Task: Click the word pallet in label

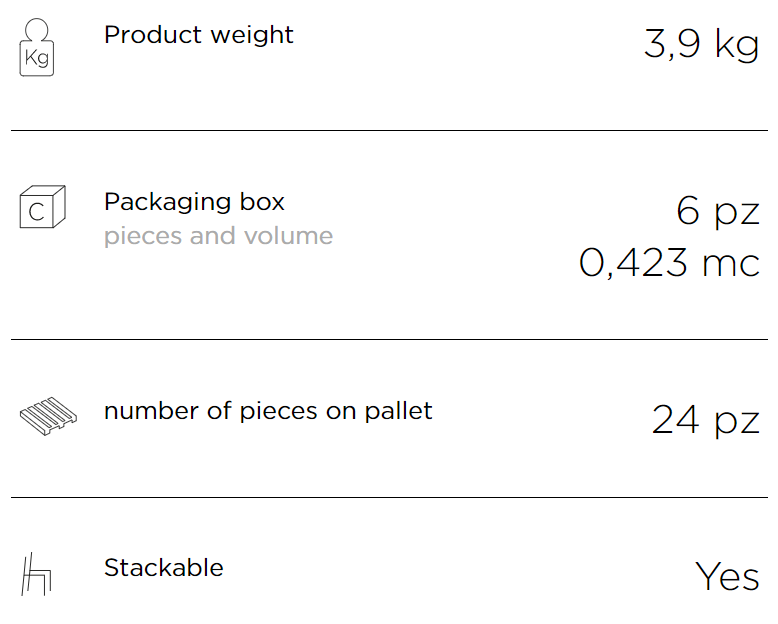Action: tap(398, 412)
